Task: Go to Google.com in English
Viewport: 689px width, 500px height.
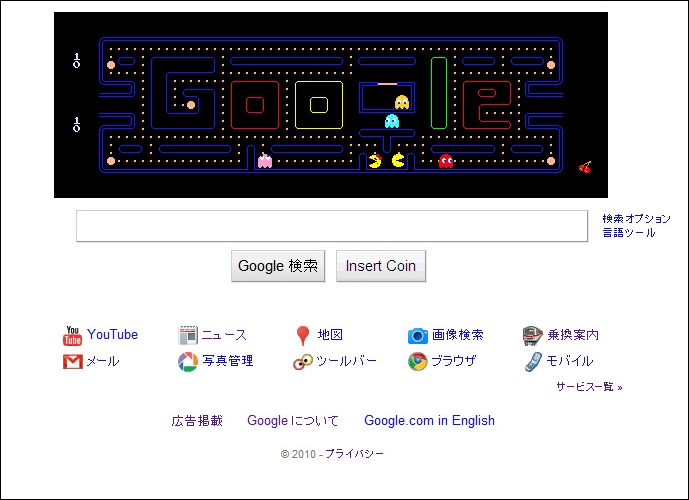Action: click(x=429, y=420)
